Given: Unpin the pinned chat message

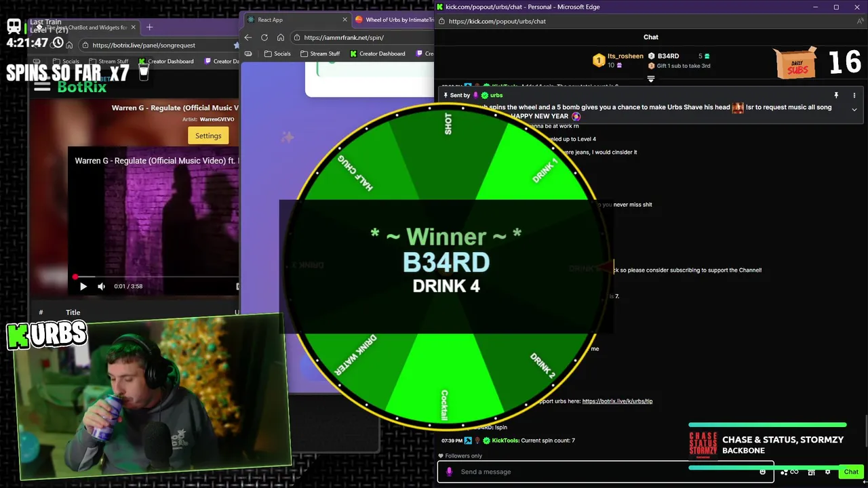Looking at the screenshot, I should coord(836,96).
